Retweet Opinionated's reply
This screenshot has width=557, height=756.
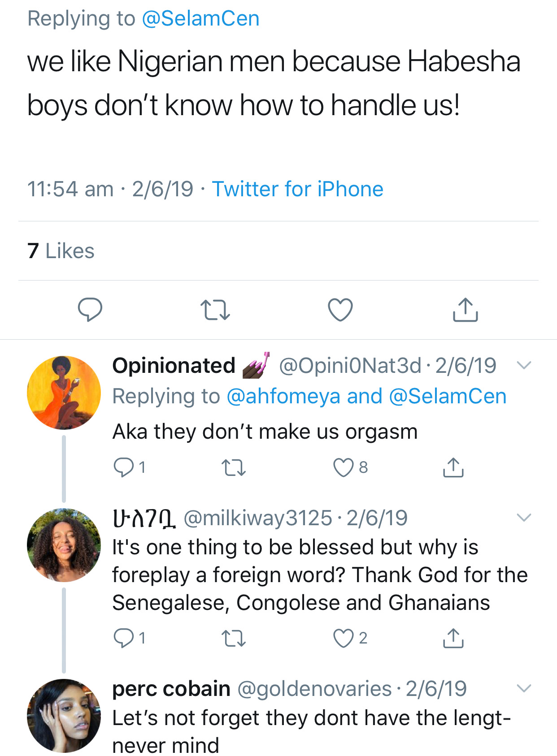pyautogui.click(x=234, y=467)
